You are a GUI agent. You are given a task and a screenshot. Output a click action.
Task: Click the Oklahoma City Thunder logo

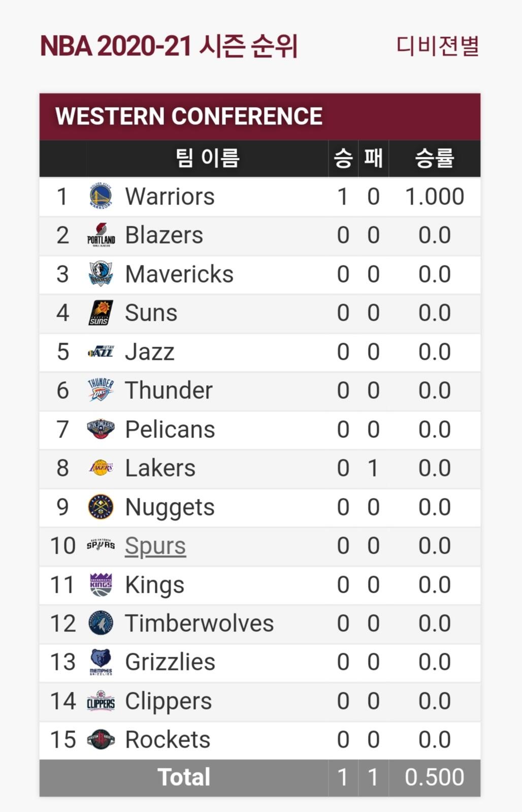point(101,390)
